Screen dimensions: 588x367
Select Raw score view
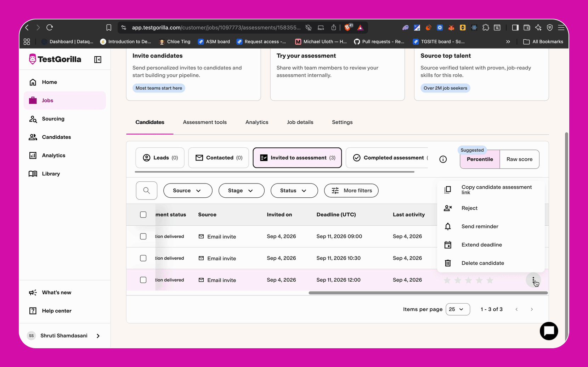pyautogui.click(x=519, y=159)
